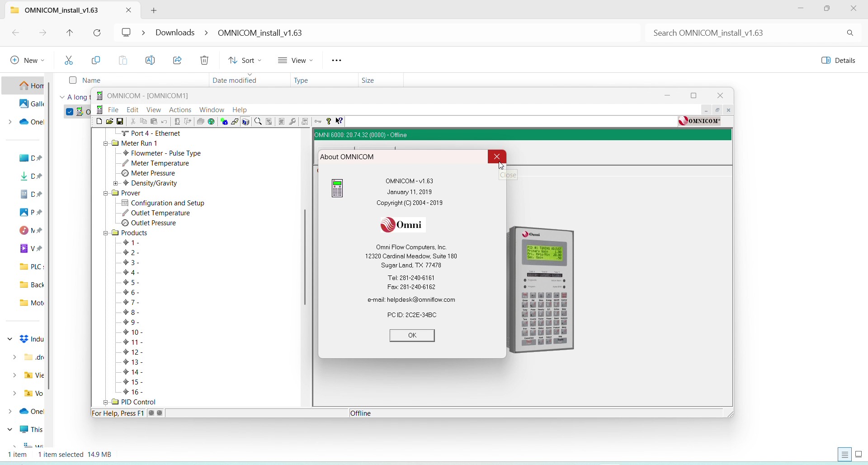This screenshot has height=465, width=868.
Task: Open the Window menu in OMNICOM
Action: 212,110
